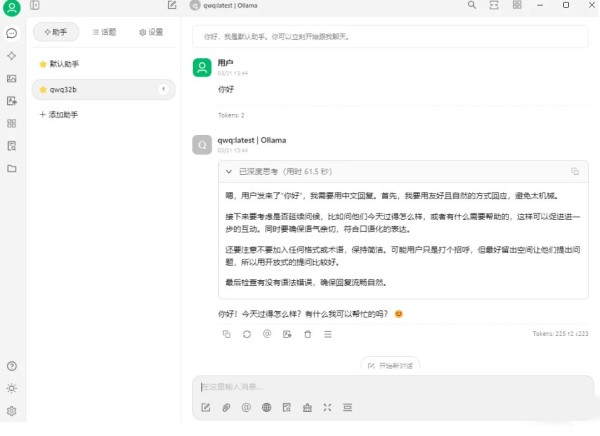Toggle web search globe icon
The width and height of the screenshot is (600, 436).
[267, 407]
